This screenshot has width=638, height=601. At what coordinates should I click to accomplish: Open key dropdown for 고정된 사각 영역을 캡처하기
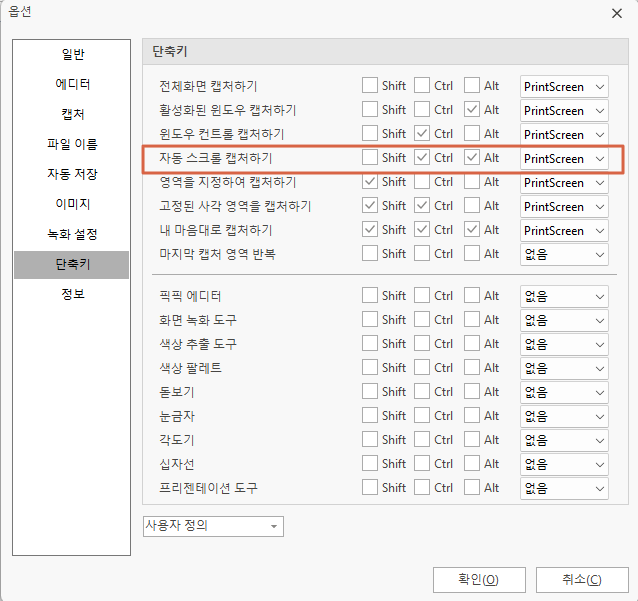564,207
